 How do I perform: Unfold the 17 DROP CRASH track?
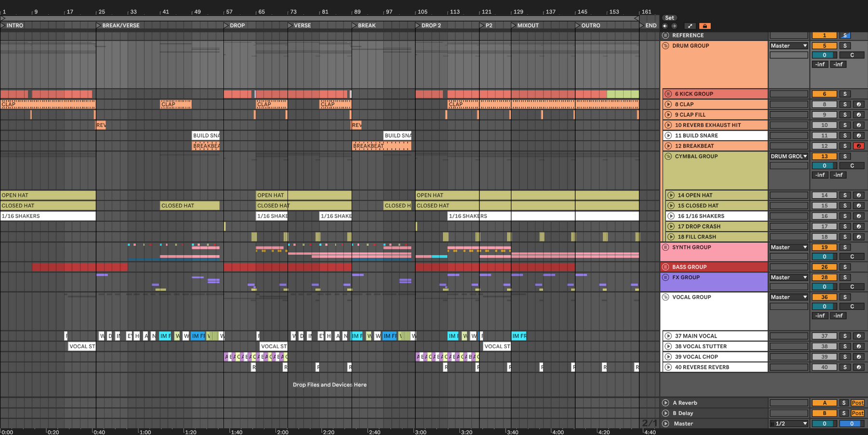point(671,226)
